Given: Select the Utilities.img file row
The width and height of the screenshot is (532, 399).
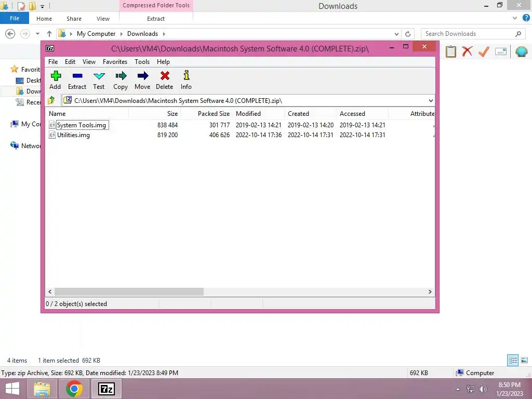Looking at the screenshot, I should click(x=240, y=135).
